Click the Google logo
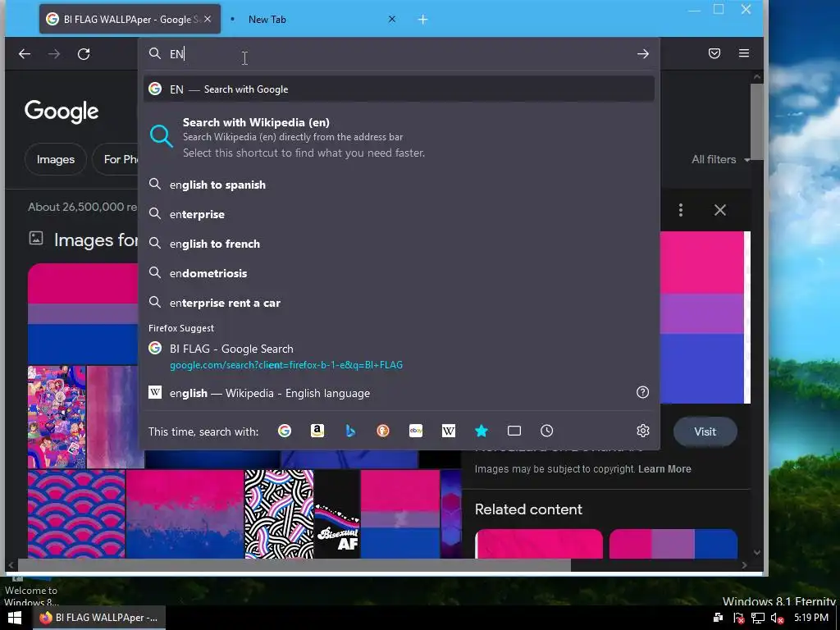Screen dimensions: 840x630 62,112
